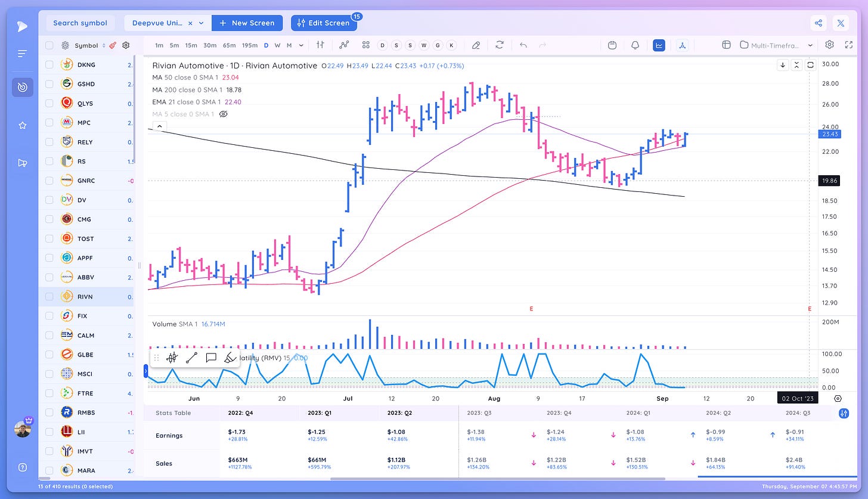This screenshot has width=868, height=499.
Task: Click the refresh sync icon
Action: tap(500, 45)
